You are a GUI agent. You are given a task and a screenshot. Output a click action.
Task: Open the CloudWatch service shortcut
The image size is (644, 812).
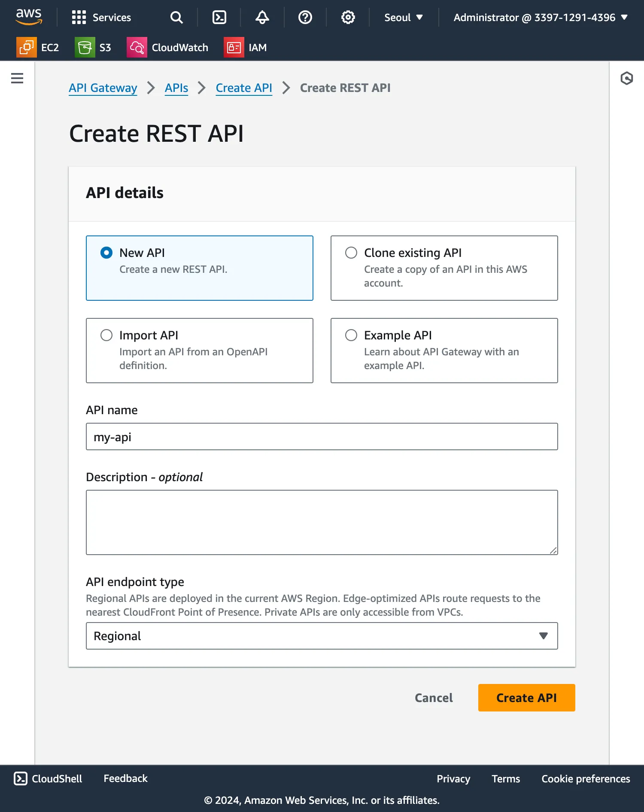(167, 47)
